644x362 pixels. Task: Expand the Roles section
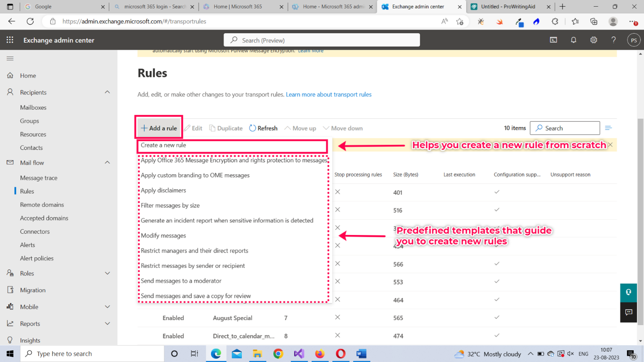point(107,273)
